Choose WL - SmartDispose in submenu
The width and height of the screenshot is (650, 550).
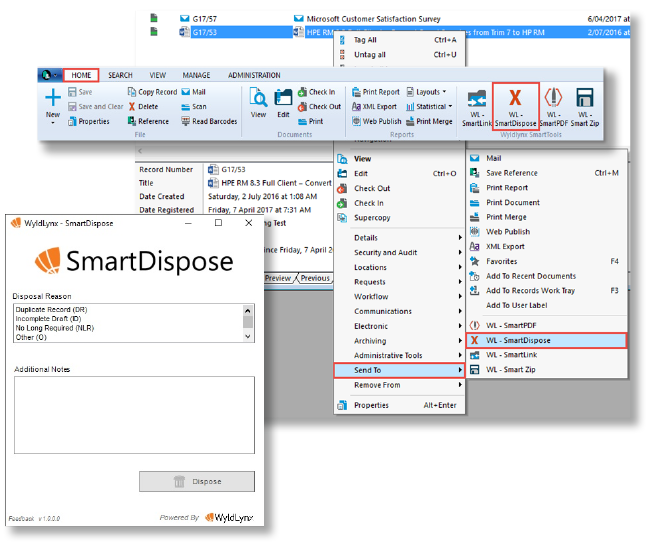(x=547, y=340)
